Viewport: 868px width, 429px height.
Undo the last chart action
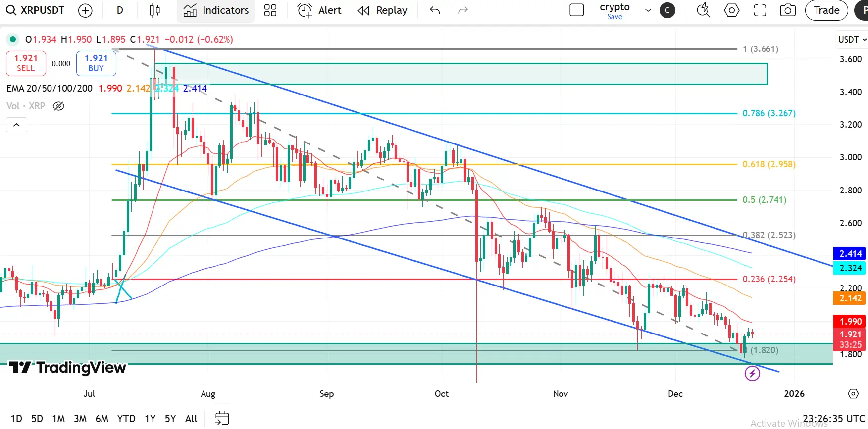(435, 10)
